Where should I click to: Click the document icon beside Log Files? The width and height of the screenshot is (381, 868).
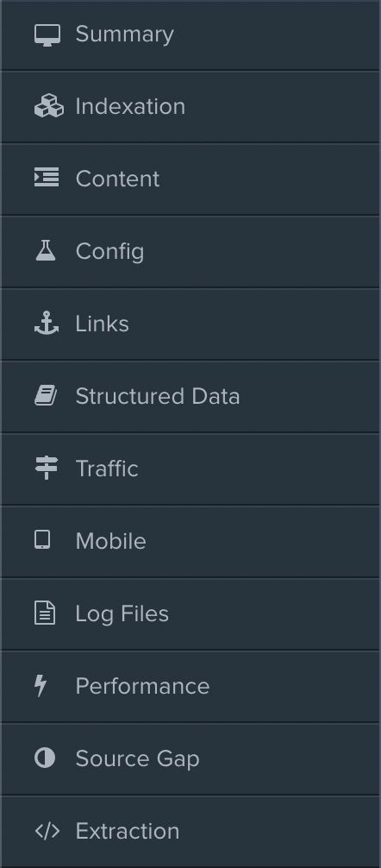click(x=45, y=613)
